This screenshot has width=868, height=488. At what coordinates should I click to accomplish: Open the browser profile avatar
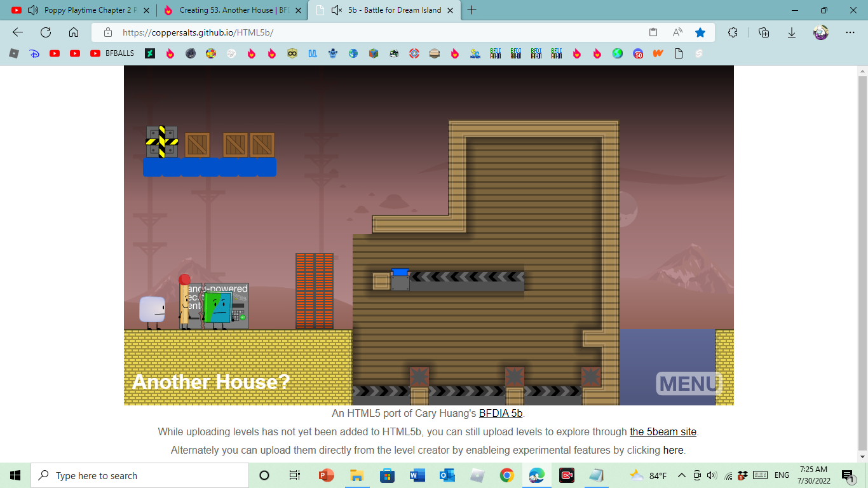821,32
